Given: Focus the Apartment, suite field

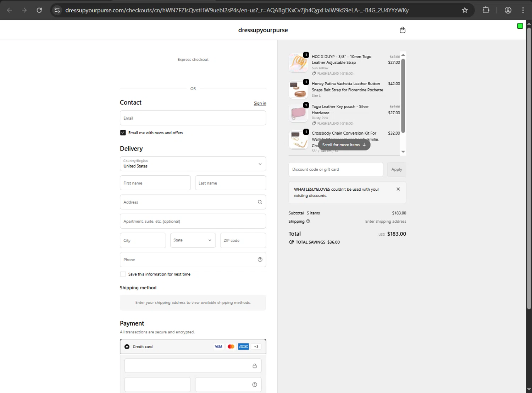Looking at the screenshot, I should (193, 221).
